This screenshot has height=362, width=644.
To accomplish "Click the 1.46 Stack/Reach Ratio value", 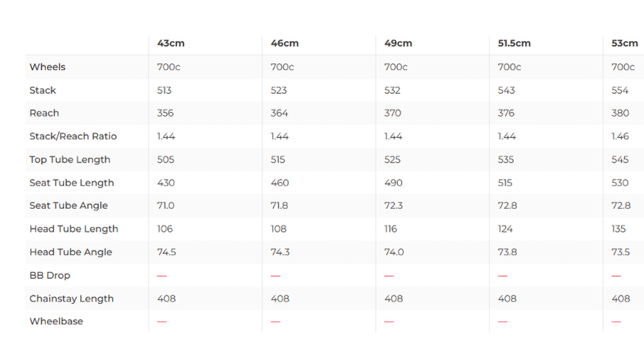I will click(620, 136).
